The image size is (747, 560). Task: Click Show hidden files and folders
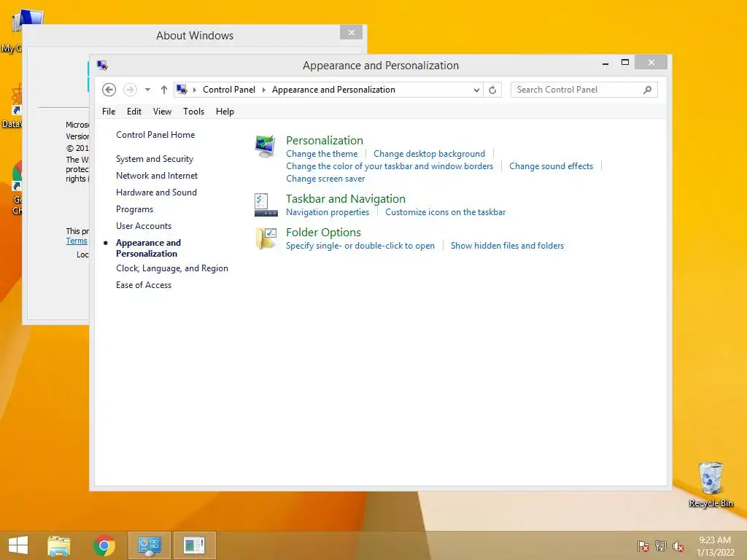[508, 246]
